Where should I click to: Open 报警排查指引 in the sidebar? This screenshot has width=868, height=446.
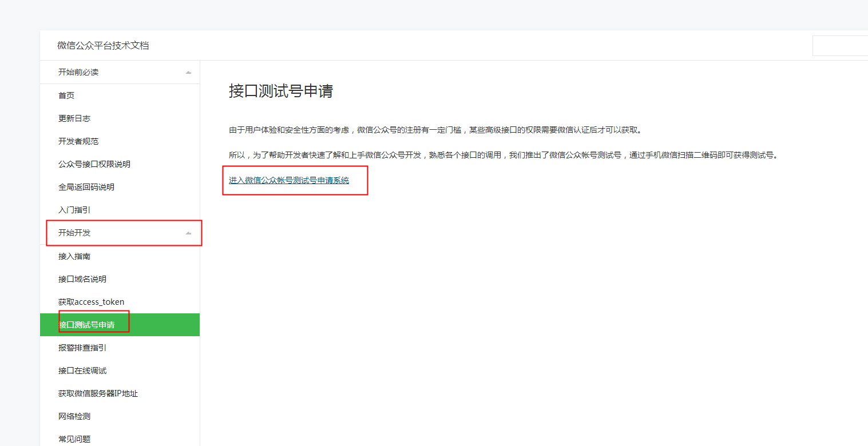82,348
